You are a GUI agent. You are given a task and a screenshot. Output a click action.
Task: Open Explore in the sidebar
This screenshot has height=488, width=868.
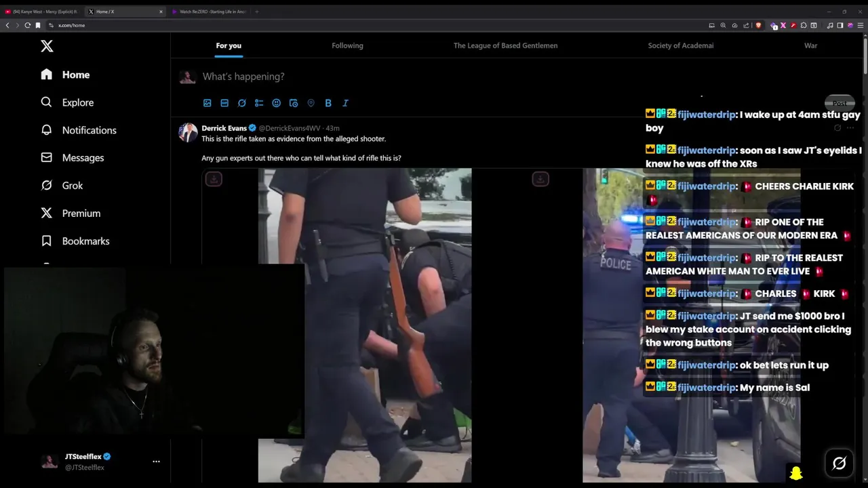[67, 102]
